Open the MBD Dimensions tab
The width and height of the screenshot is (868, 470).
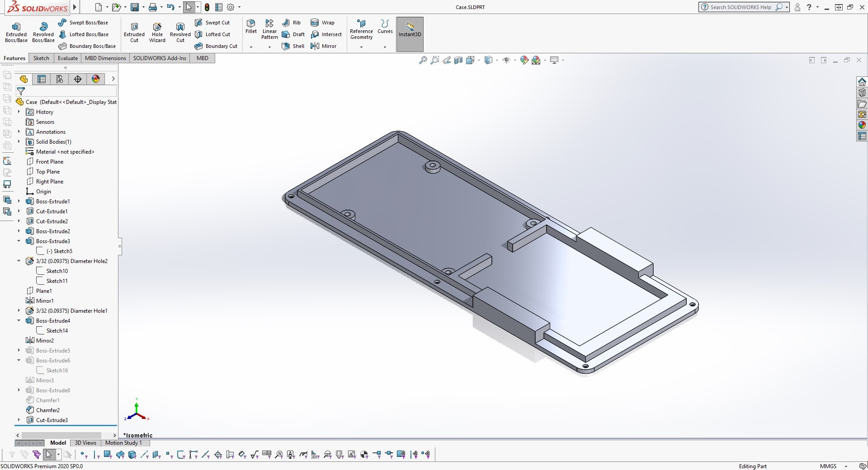click(105, 58)
